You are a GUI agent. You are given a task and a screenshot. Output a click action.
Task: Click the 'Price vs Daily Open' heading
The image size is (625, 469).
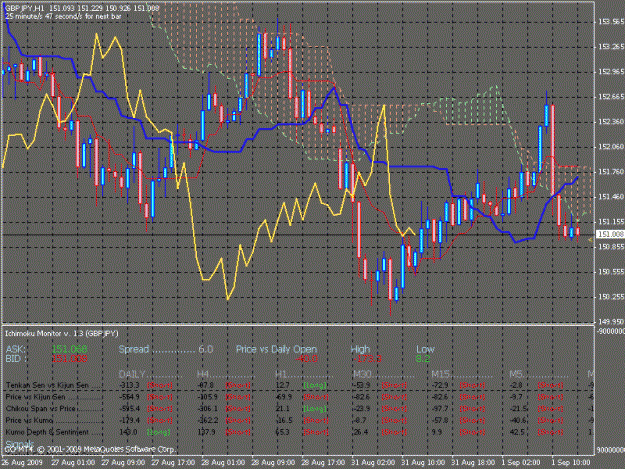[276, 349]
